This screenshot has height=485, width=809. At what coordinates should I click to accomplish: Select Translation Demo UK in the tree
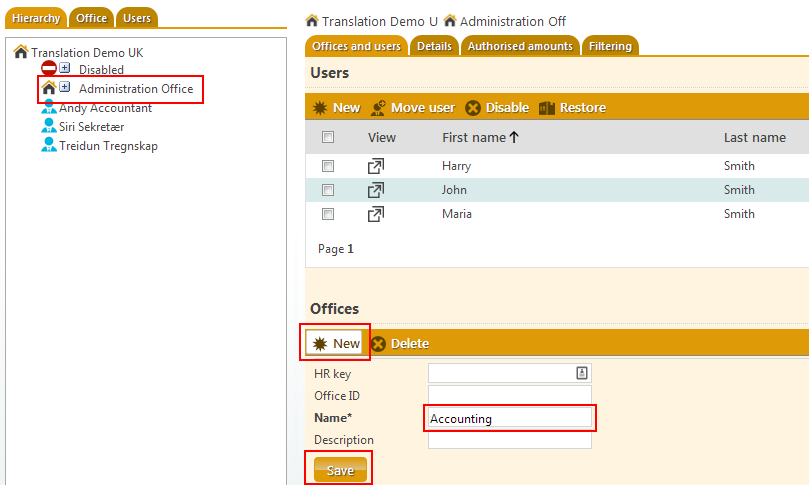pyautogui.click(x=87, y=53)
